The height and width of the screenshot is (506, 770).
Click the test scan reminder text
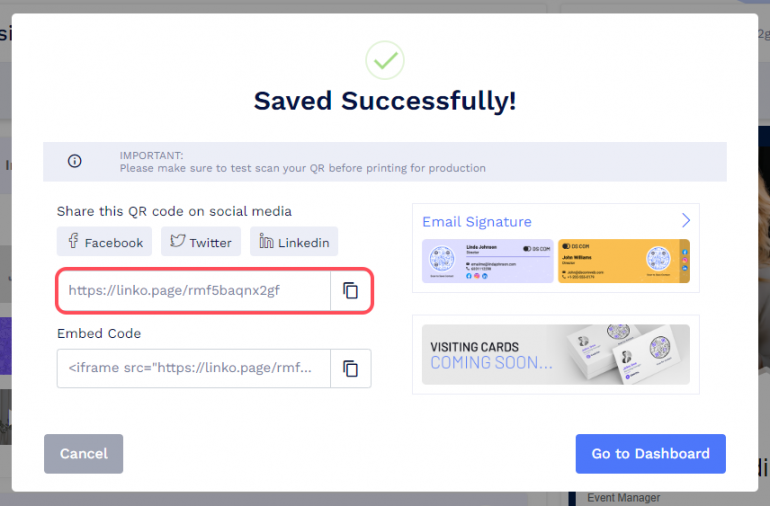pyautogui.click(x=303, y=168)
